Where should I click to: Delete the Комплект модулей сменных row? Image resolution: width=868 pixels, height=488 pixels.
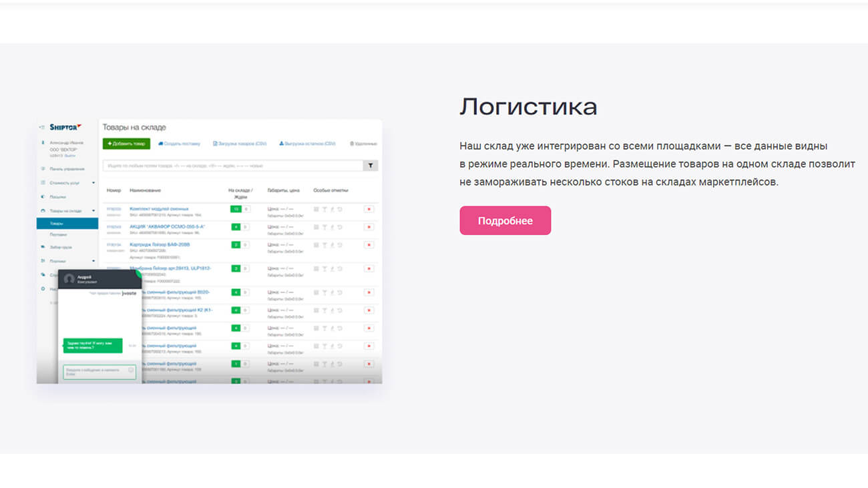369,209
